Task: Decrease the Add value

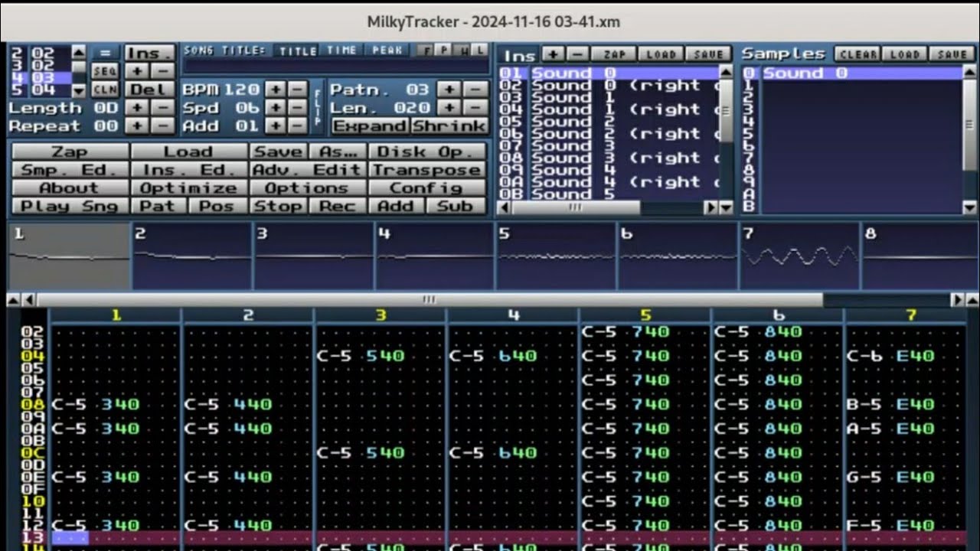Action: [297, 126]
